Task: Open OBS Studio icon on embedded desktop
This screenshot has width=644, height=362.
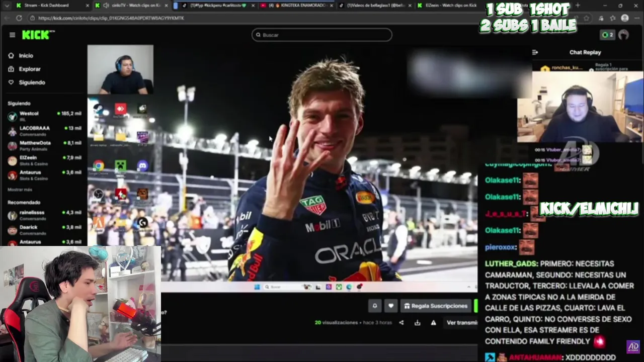Action: pyautogui.click(x=98, y=194)
